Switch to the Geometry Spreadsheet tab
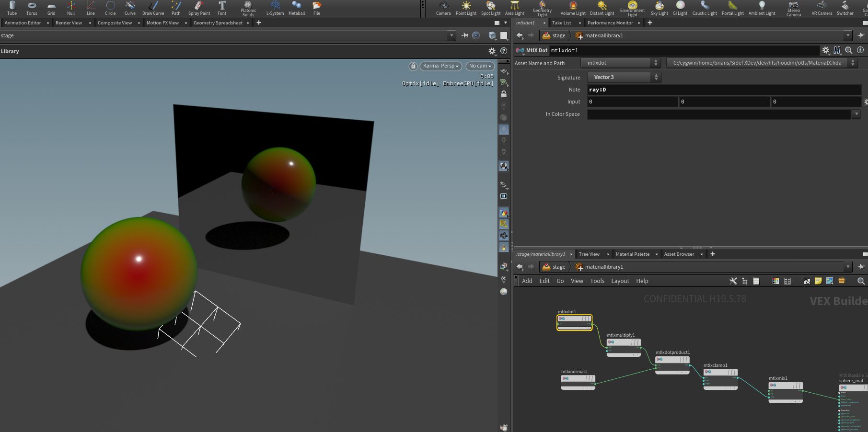The width and height of the screenshot is (868, 432). [x=218, y=23]
